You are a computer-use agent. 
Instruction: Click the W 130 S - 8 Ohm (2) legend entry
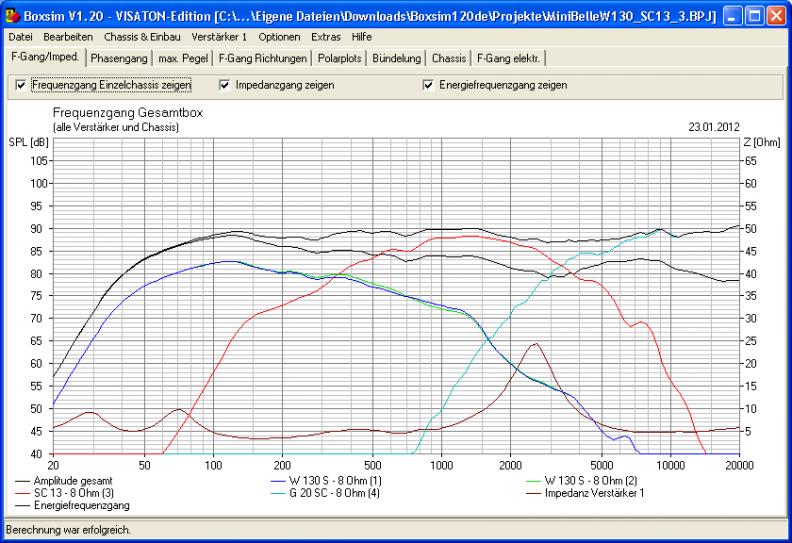[x=582, y=481]
